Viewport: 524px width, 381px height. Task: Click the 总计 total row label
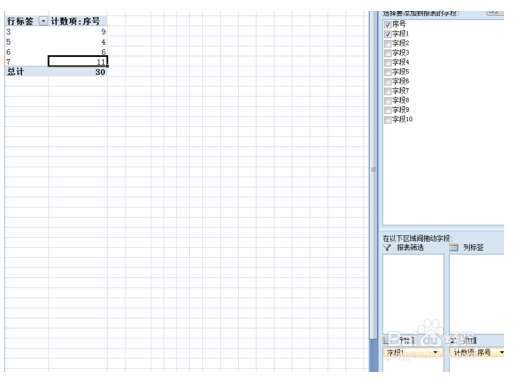tap(15, 72)
